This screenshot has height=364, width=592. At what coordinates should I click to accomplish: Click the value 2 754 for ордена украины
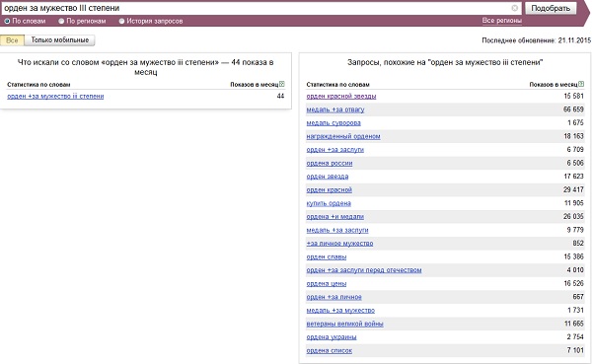point(575,337)
